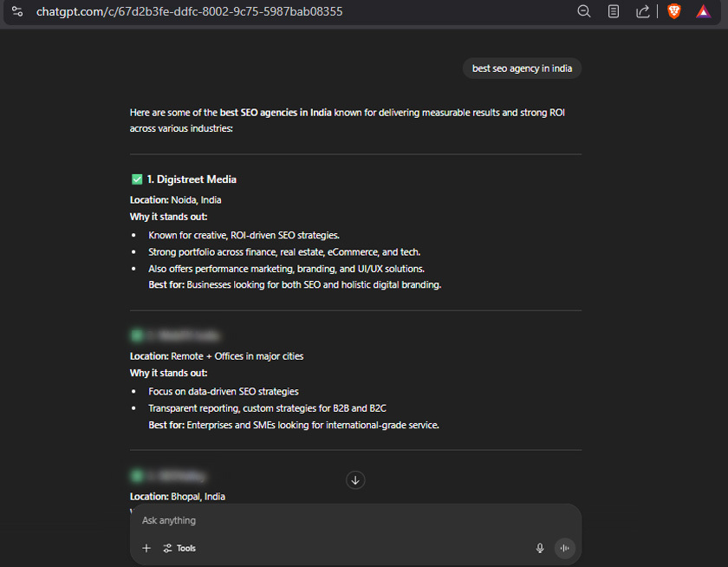Click the site information icon in address bar
728x567 pixels.
pyautogui.click(x=17, y=11)
